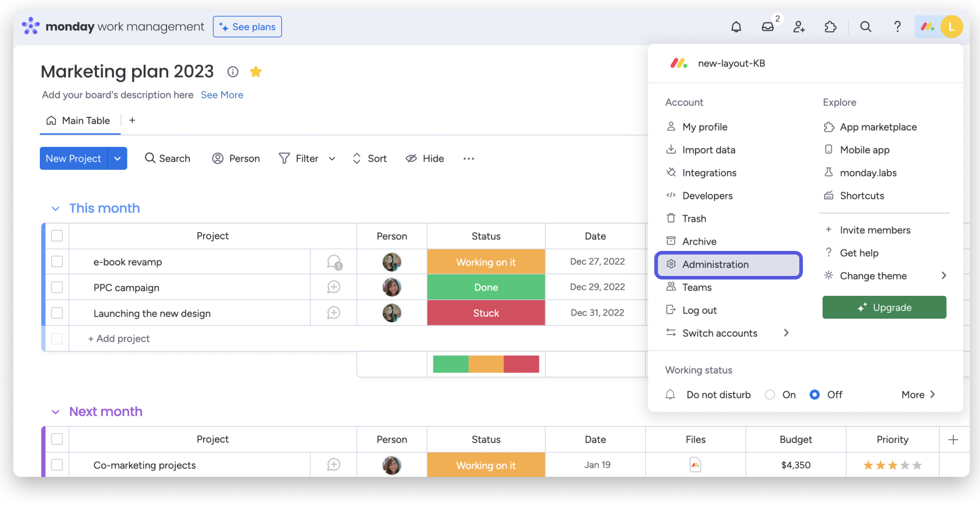Collapse the This month group

(56, 209)
